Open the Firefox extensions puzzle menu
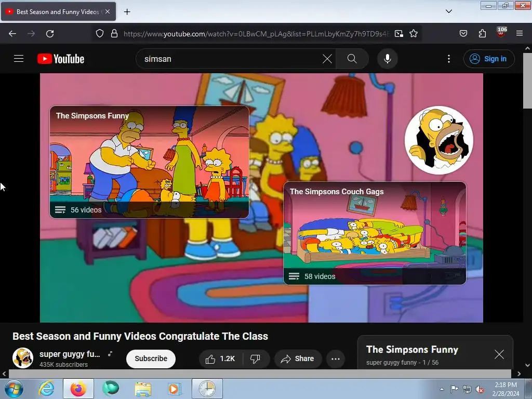 (482, 34)
